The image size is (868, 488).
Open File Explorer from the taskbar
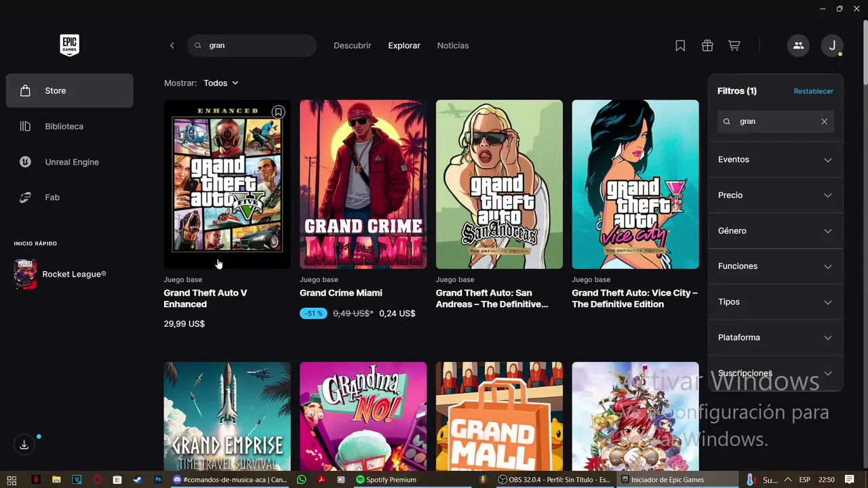[56, 480]
